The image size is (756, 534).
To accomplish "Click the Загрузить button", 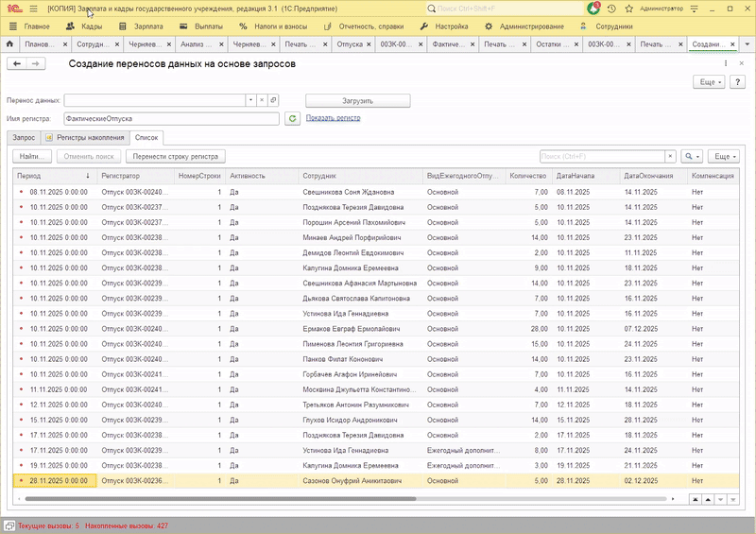I will (x=358, y=101).
